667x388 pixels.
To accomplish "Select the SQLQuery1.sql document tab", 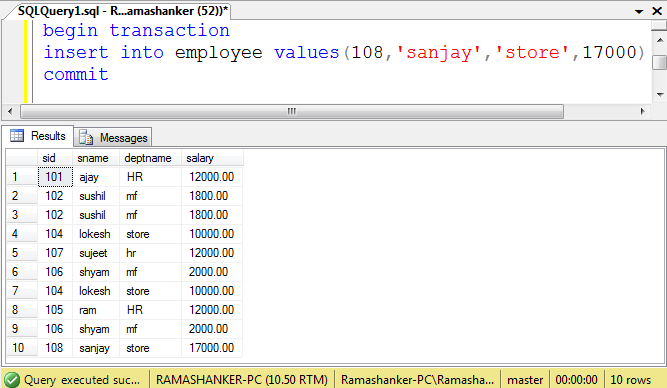I will [x=123, y=11].
